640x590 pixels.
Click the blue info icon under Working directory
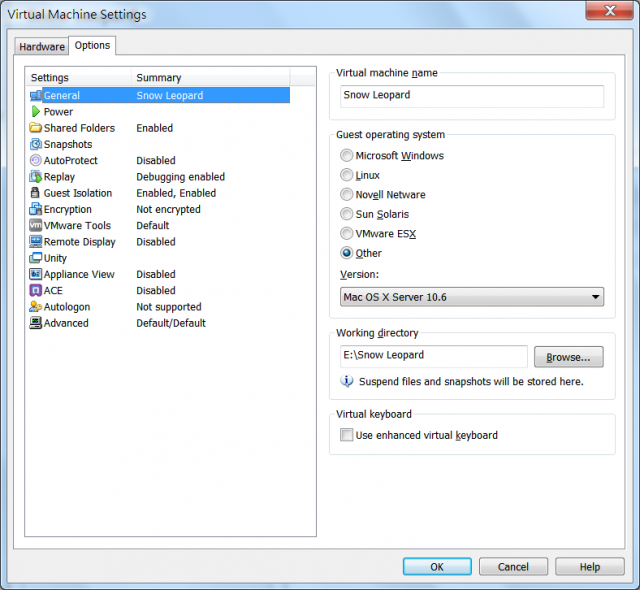[x=347, y=381]
